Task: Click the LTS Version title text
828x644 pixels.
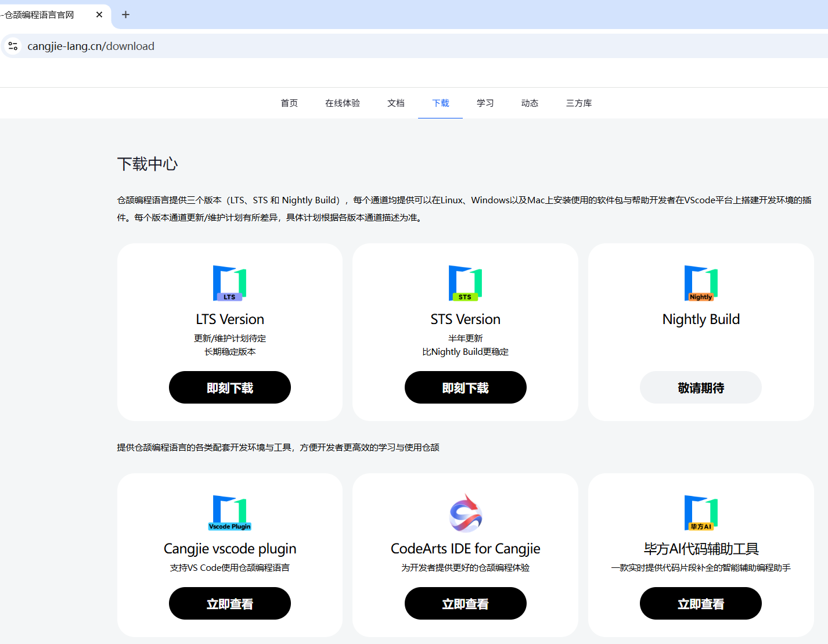Action: (230, 319)
